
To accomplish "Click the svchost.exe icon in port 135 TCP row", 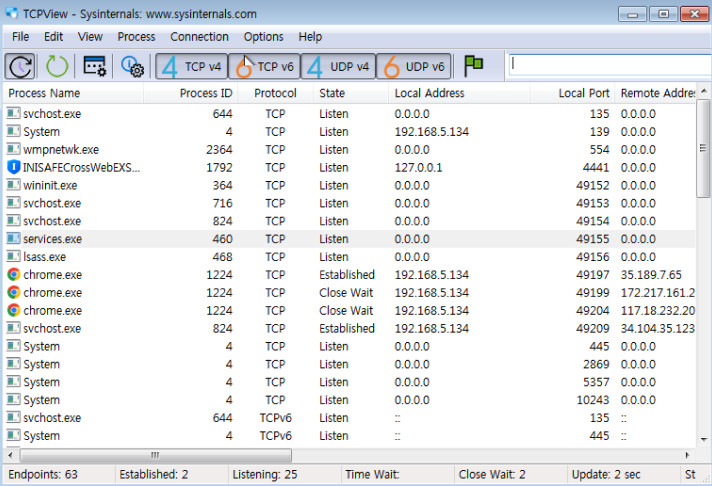I will pyautogui.click(x=14, y=114).
